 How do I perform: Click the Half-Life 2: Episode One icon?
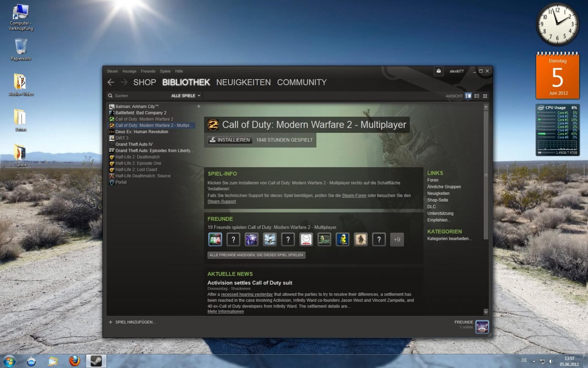(112, 163)
